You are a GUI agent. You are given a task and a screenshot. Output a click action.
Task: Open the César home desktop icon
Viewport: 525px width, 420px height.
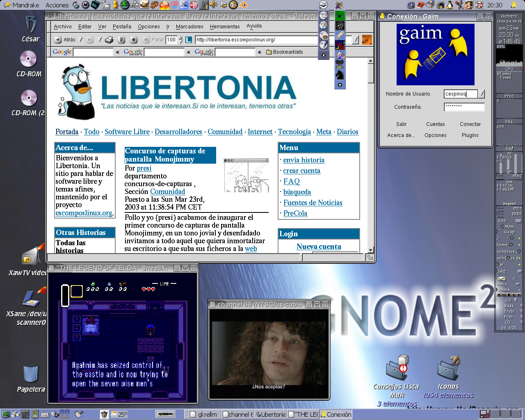(x=31, y=29)
